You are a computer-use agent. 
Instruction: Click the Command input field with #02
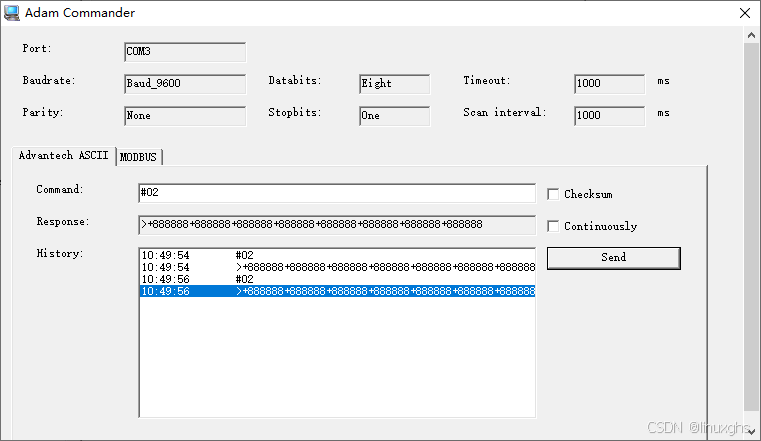pos(337,193)
